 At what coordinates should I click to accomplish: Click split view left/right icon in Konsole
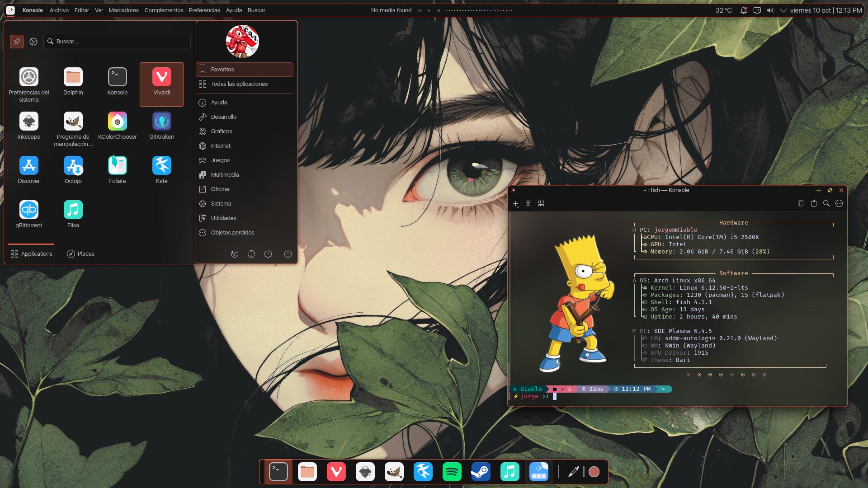coord(528,204)
